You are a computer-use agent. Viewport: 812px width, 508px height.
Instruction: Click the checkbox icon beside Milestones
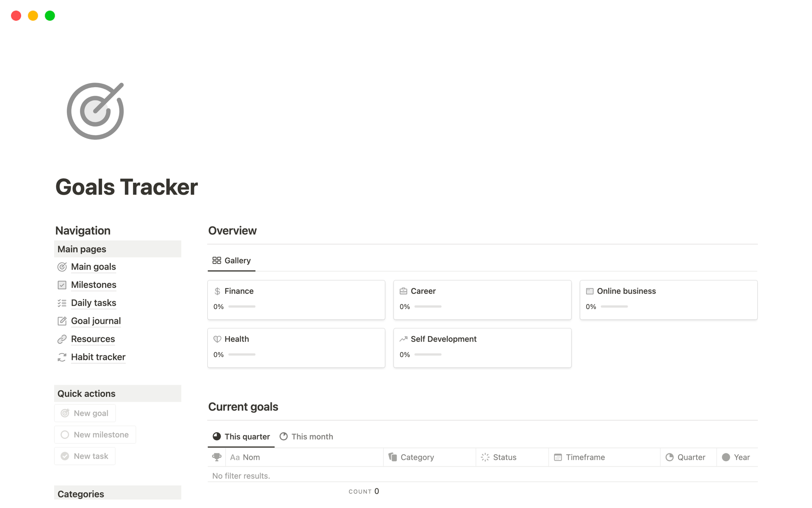pyautogui.click(x=62, y=285)
